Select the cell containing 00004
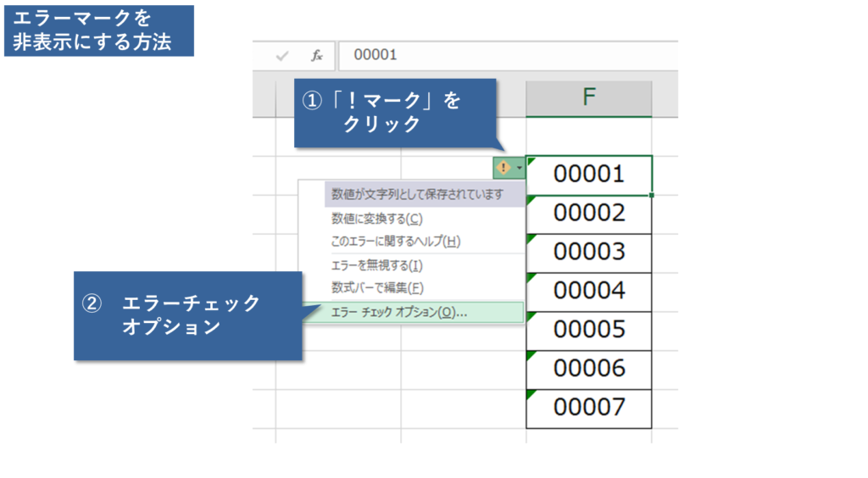 click(589, 292)
